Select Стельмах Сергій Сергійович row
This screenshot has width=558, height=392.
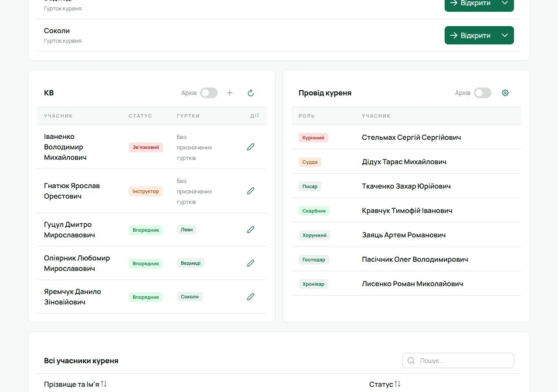(406, 137)
